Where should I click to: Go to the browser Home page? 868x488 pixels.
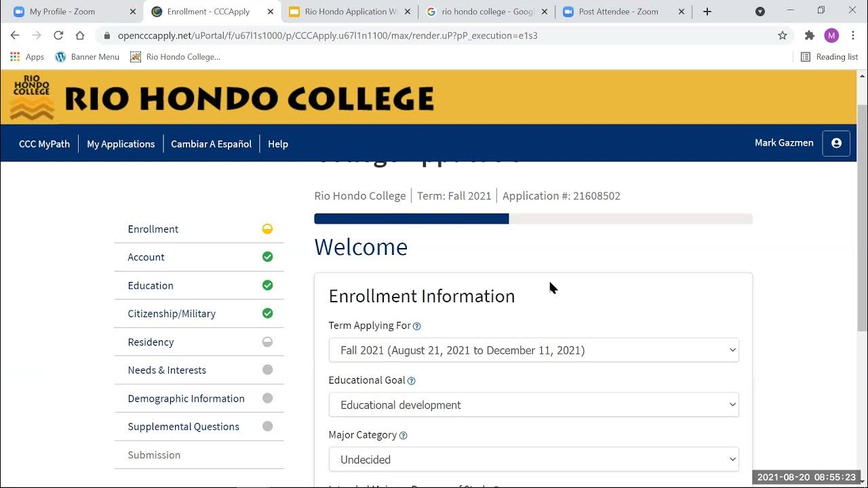[x=80, y=35]
